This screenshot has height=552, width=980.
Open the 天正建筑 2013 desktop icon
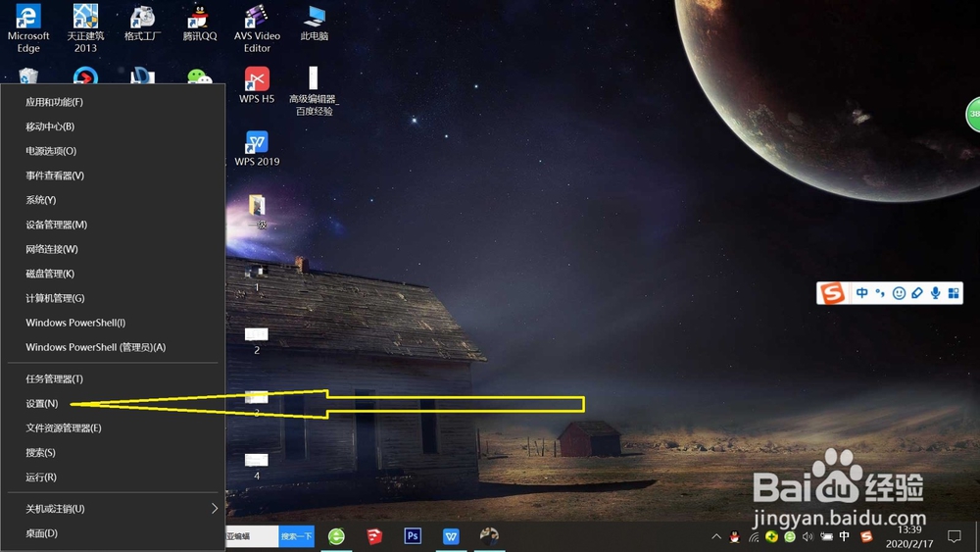pos(85,28)
